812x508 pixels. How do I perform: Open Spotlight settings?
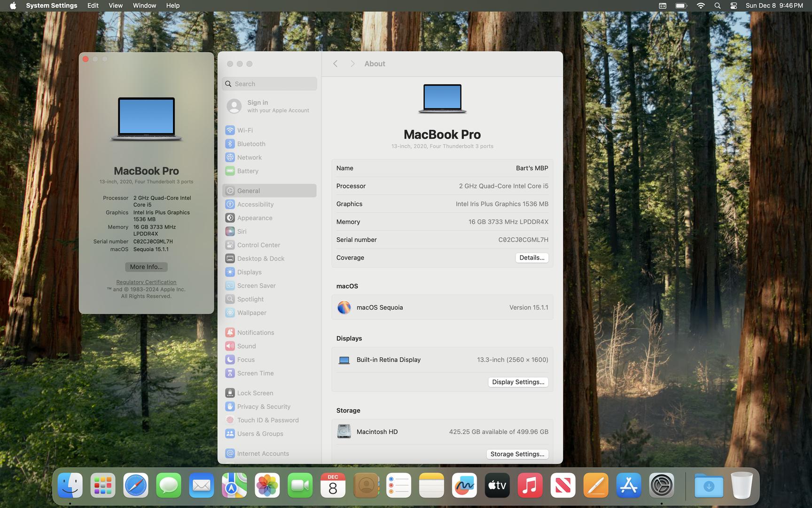point(269,299)
